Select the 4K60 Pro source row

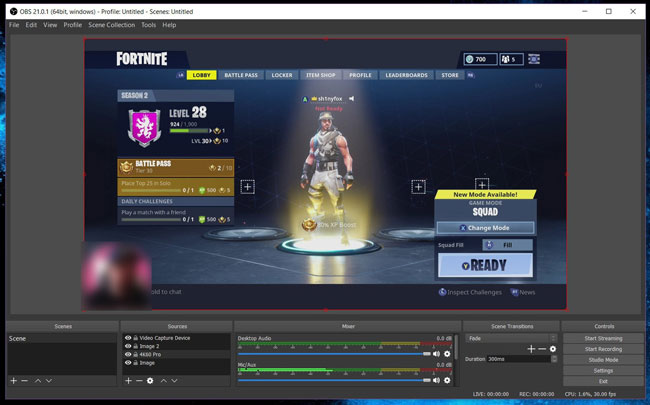tap(176, 354)
